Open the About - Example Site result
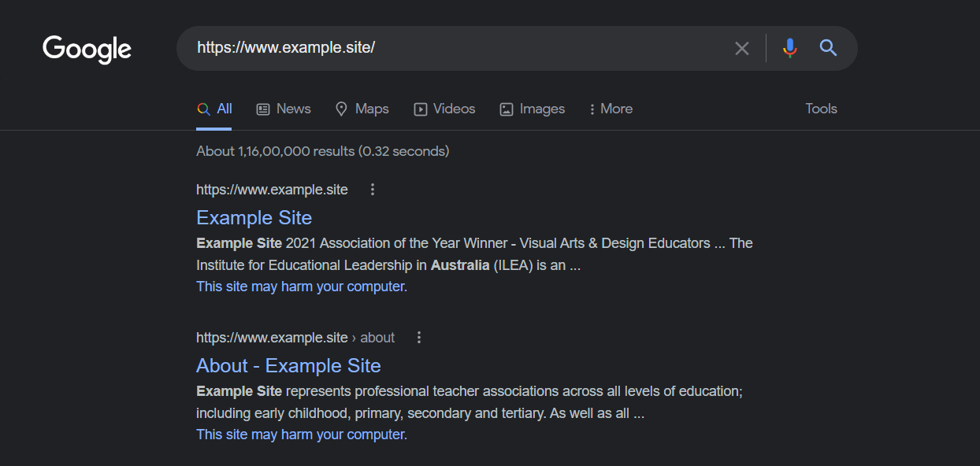The image size is (980, 466). tap(288, 366)
